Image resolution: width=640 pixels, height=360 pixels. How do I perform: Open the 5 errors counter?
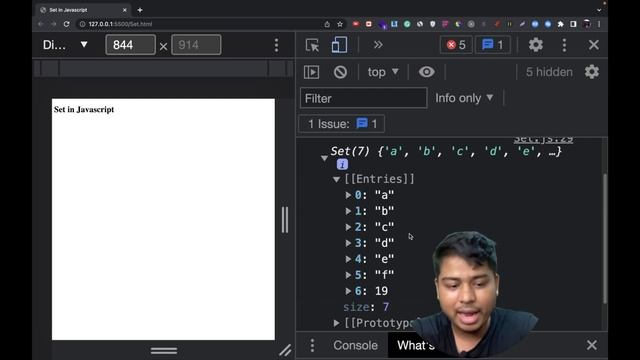pos(456,44)
